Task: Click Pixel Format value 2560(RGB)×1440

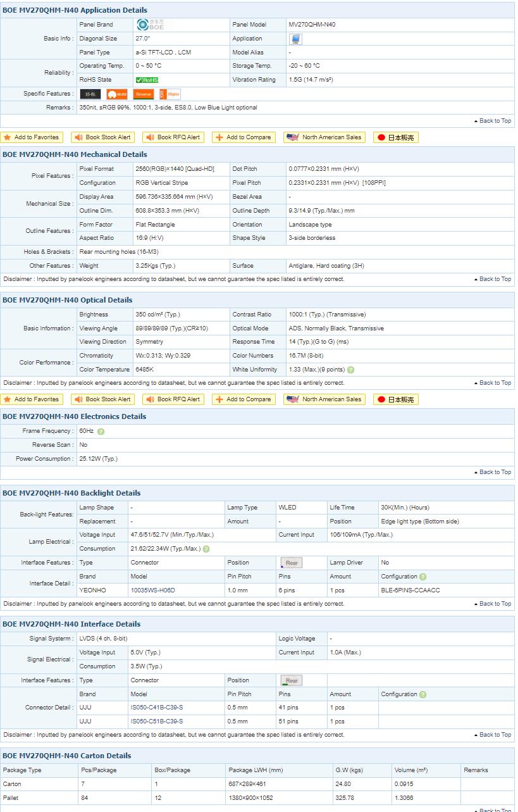Action: click(175, 169)
